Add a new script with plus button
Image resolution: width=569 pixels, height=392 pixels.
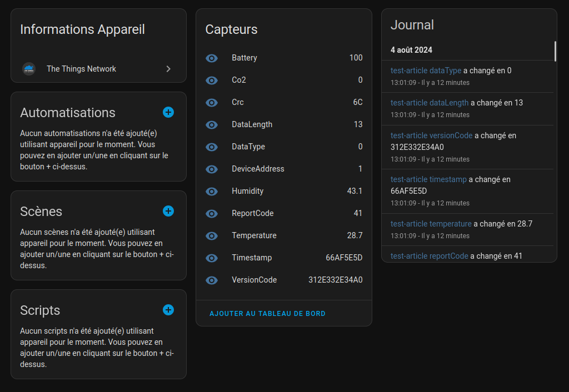click(168, 310)
